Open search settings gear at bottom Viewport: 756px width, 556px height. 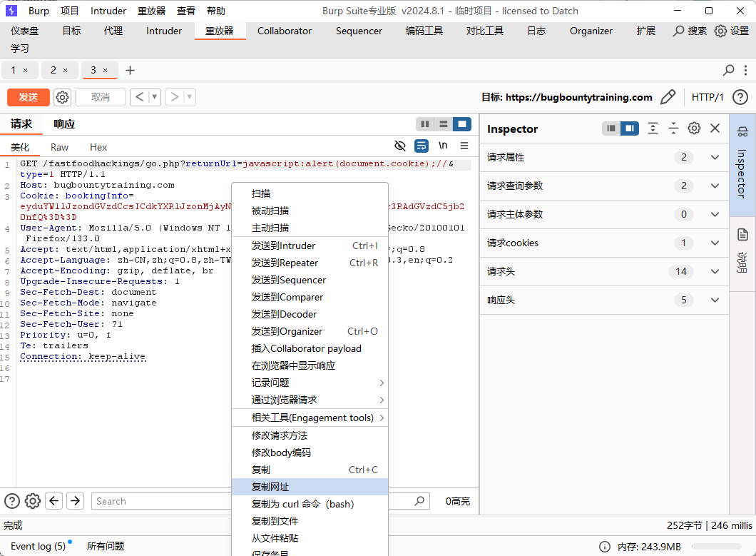pyautogui.click(x=33, y=501)
